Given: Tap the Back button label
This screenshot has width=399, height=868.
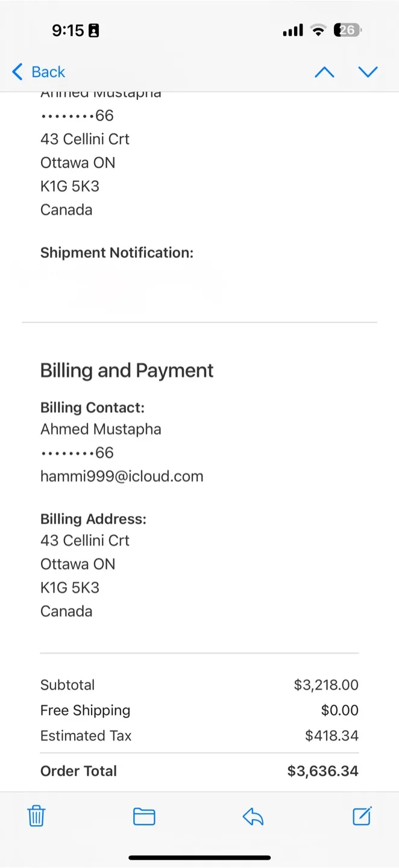Looking at the screenshot, I should click(x=48, y=72).
